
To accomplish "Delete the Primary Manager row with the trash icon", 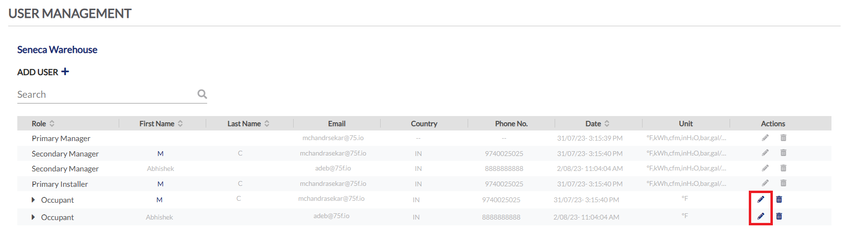I will click(783, 138).
